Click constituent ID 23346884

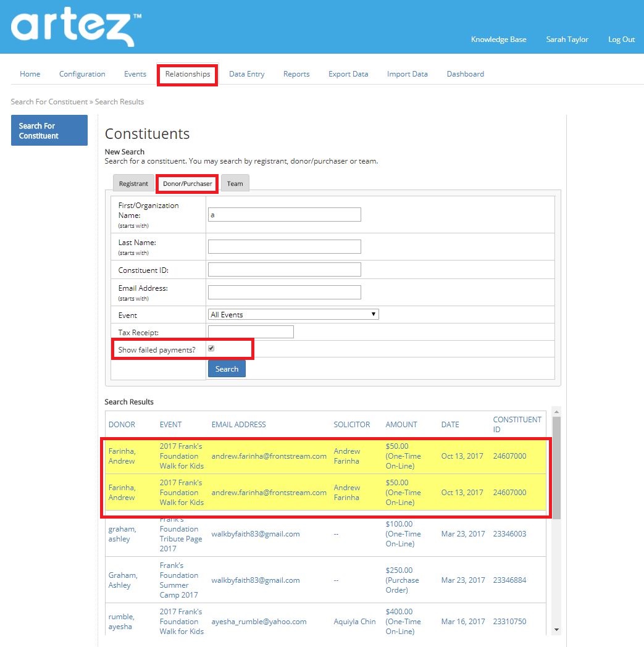tap(509, 580)
